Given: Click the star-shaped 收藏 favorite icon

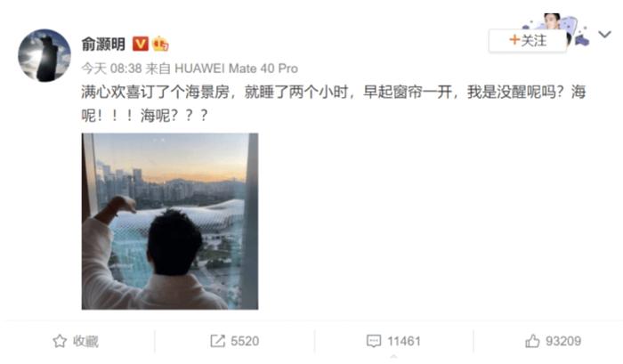Looking at the screenshot, I should coord(60,341).
